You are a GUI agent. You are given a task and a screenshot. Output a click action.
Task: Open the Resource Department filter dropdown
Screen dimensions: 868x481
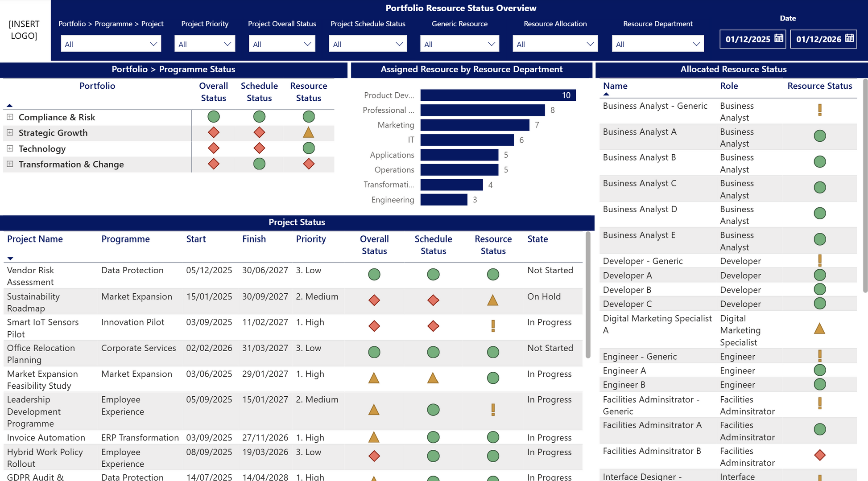[657, 44]
